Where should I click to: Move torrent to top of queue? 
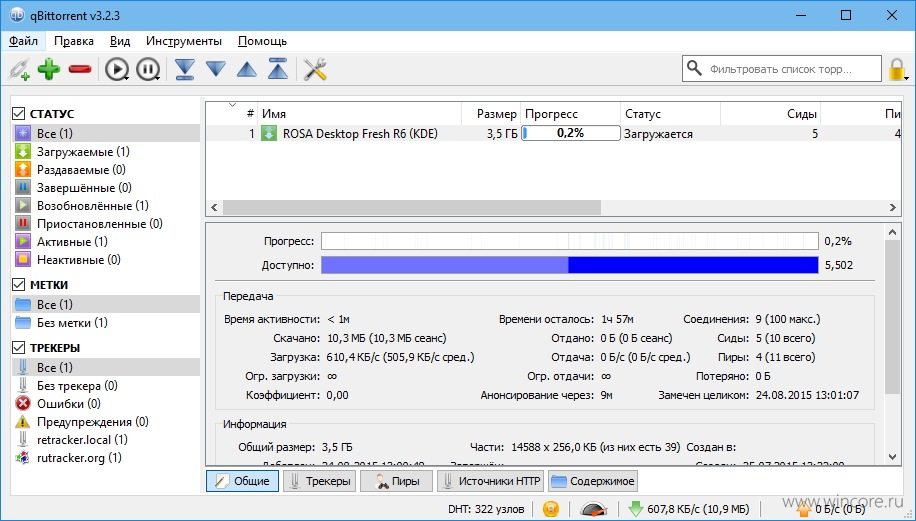[x=277, y=69]
